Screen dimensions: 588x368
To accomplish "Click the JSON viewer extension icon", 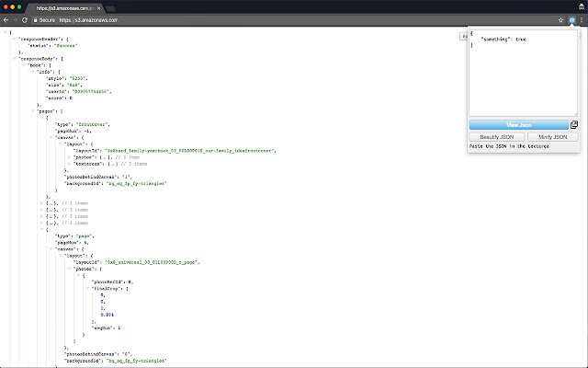I will click(x=571, y=18).
